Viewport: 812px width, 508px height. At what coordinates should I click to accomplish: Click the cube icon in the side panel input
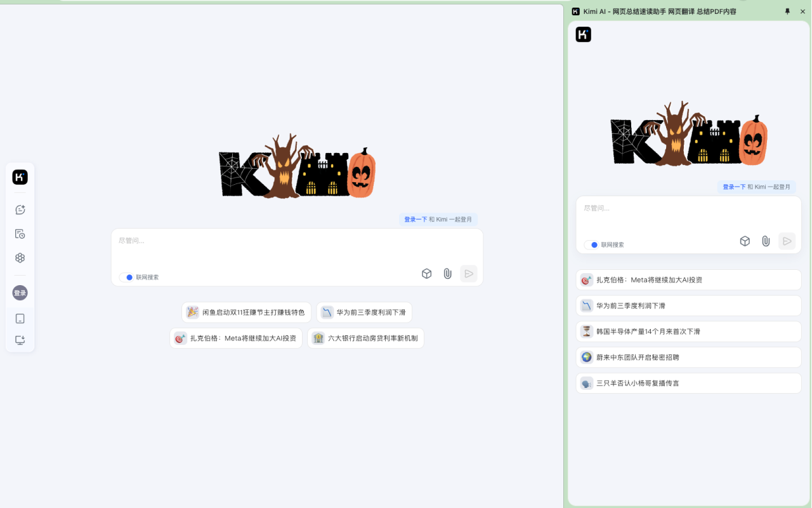[x=745, y=241]
